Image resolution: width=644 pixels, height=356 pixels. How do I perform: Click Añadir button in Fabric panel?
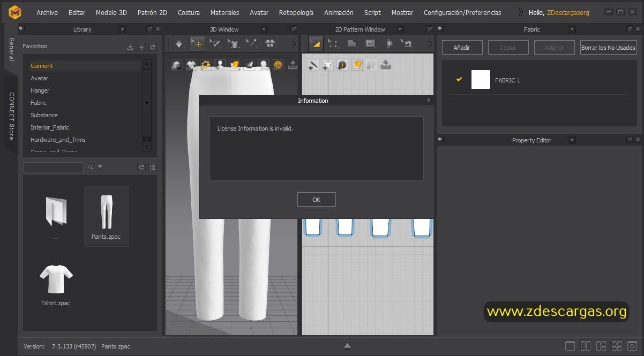click(x=461, y=48)
